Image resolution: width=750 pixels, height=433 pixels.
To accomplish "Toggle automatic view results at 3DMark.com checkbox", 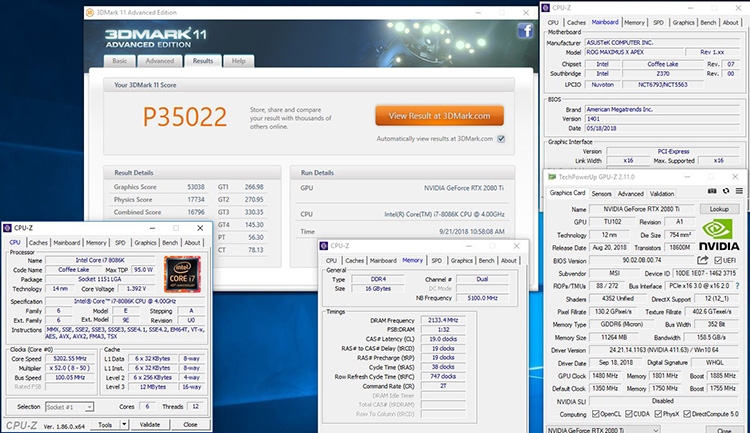I will tap(501, 139).
